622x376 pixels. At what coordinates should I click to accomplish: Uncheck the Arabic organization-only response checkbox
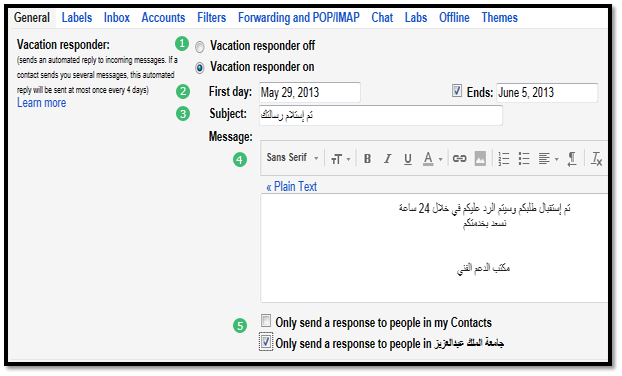(x=266, y=341)
